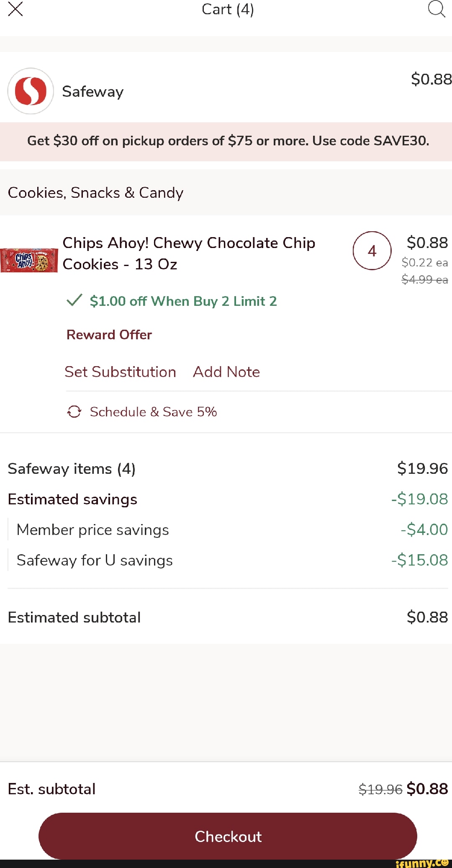
Task: Tap the Schedule & Save refresh icon
Action: (x=74, y=412)
